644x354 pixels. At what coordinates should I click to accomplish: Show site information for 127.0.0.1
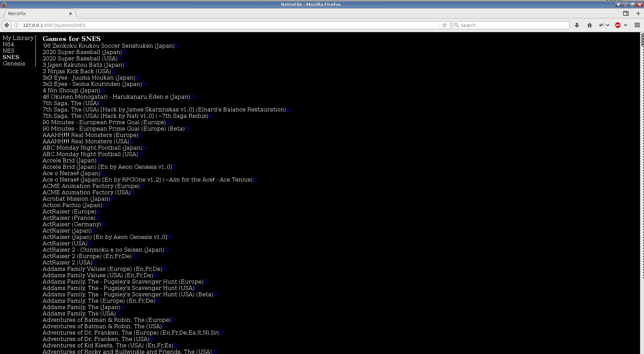pyautogui.click(x=16, y=25)
